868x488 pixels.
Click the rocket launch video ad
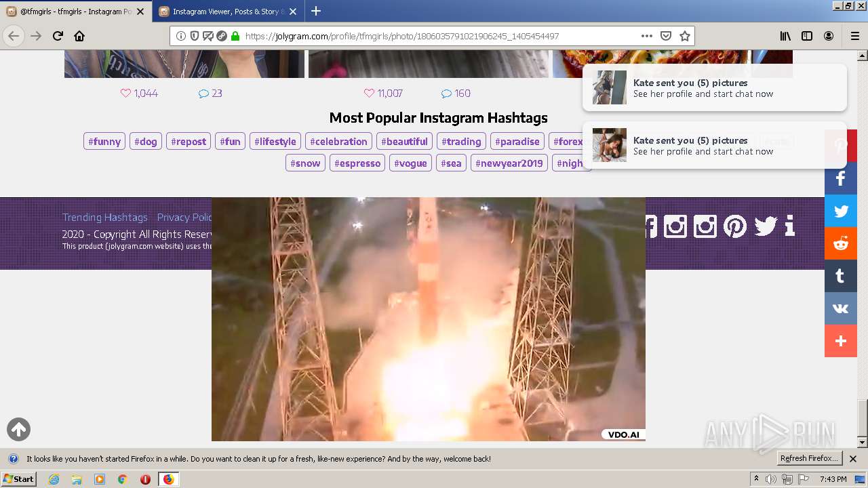[x=429, y=319]
